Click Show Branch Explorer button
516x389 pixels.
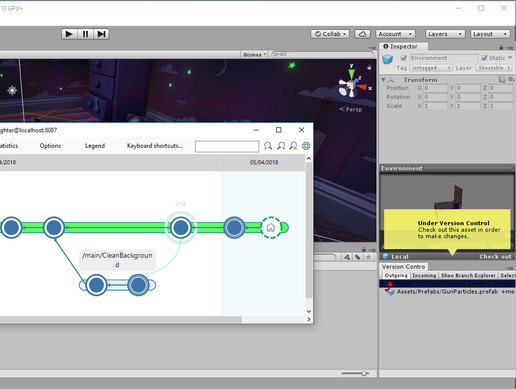click(x=468, y=275)
